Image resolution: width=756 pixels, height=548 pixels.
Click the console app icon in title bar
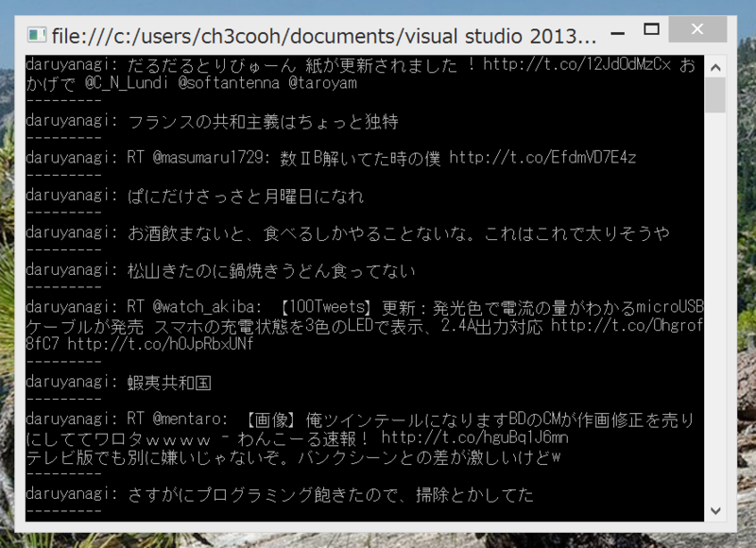[36, 35]
